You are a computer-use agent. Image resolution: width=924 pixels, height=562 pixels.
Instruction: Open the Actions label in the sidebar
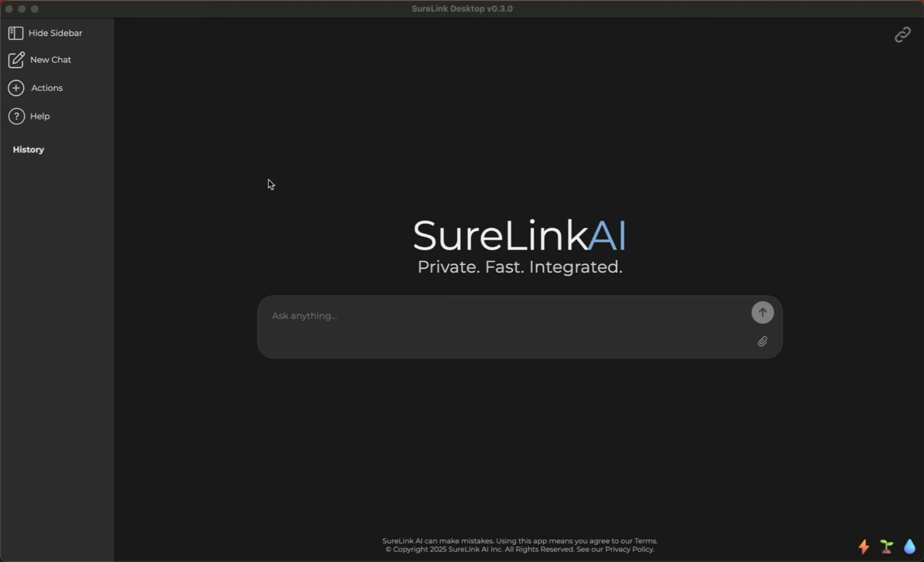[47, 88]
